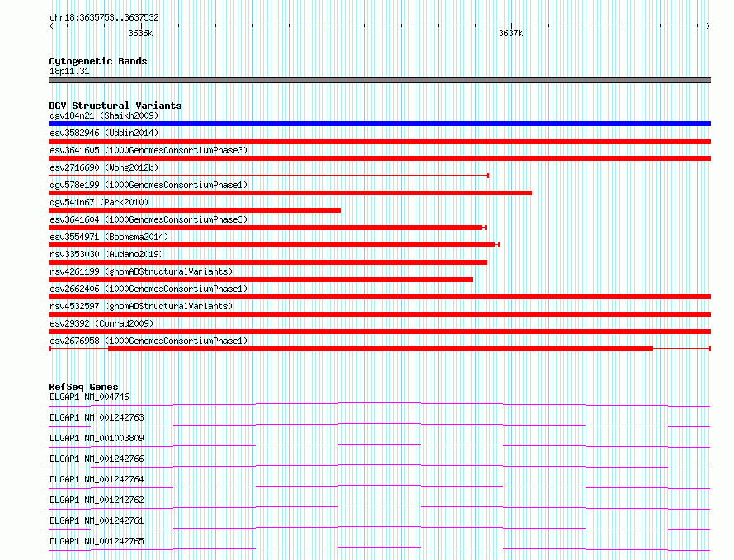Select the blue dgv184n21 variant bar

[379, 124]
